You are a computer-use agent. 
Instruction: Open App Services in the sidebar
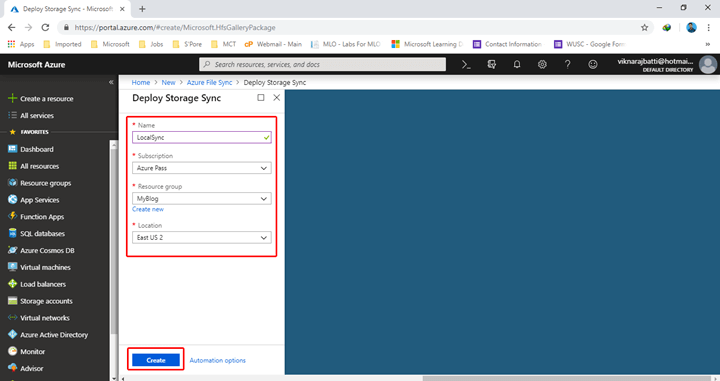click(x=34, y=200)
